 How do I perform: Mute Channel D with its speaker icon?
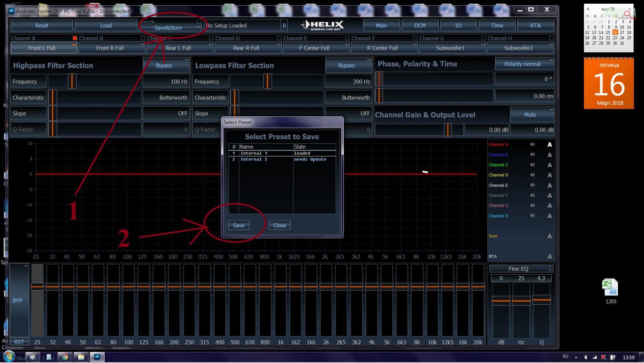[x=533, y=175]
